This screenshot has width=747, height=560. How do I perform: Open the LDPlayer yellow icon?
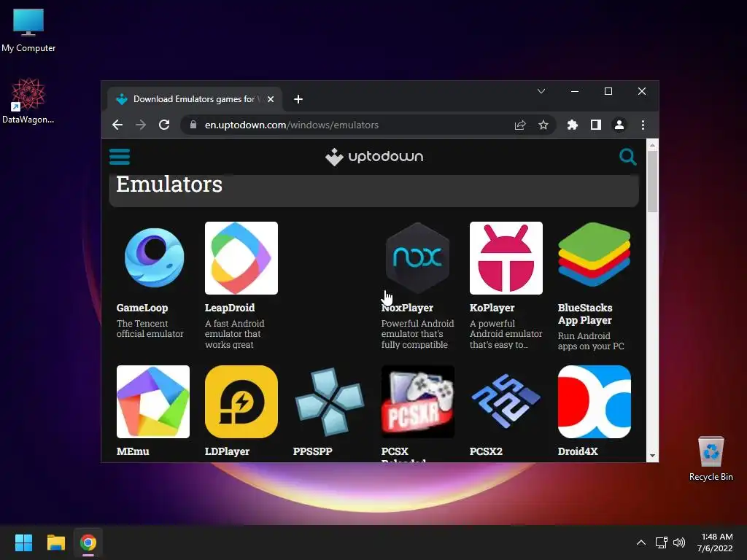[241, 402]
